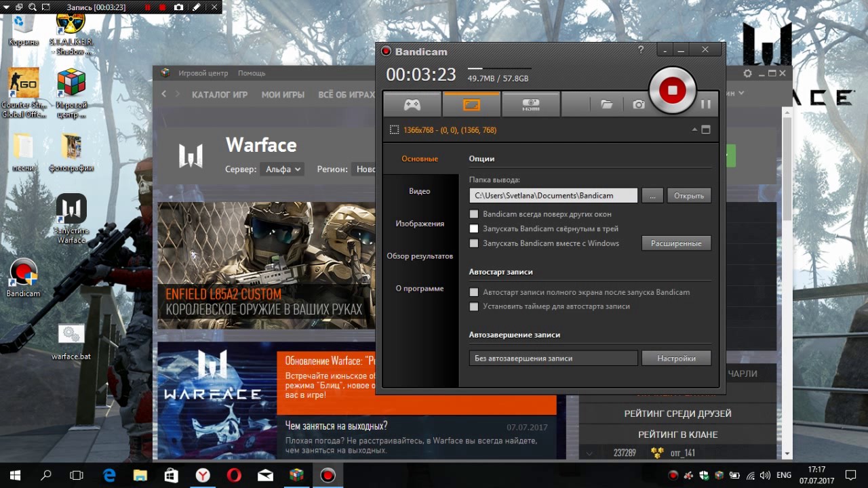This screenshot has height=488, width=868.
Task: Click the window-select icon on overlay bar
Action: [18, 7]
